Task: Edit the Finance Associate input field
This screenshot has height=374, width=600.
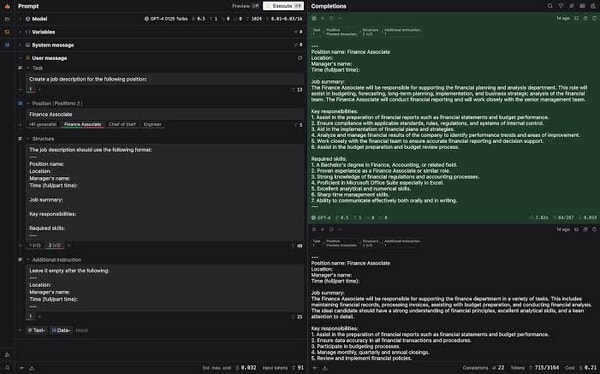Action: (165, 114)
